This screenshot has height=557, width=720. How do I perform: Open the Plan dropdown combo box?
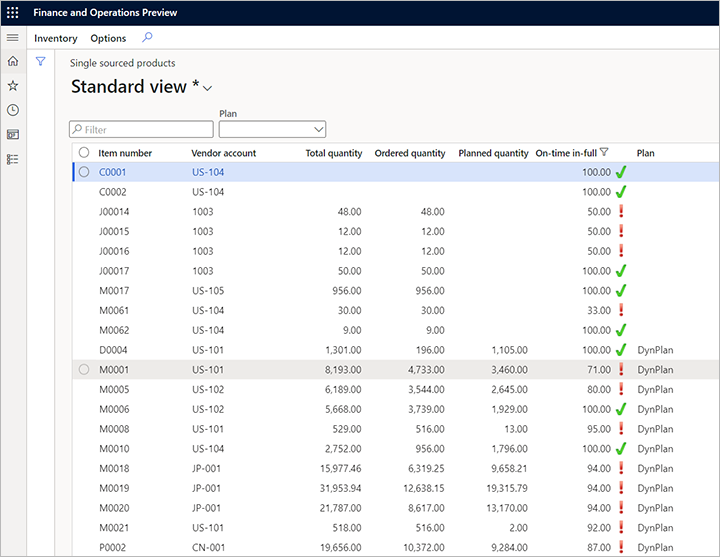click(272, 129)
